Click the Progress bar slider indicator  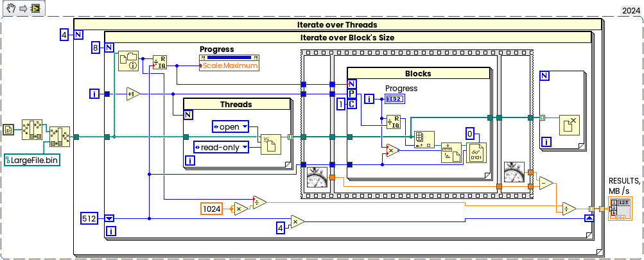pos(229,58)
